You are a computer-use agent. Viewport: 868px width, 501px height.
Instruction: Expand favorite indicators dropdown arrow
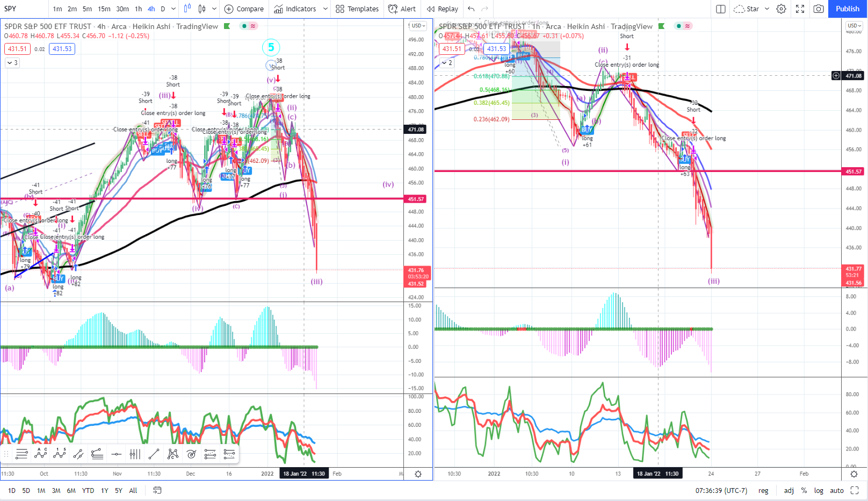click(325, 9)
